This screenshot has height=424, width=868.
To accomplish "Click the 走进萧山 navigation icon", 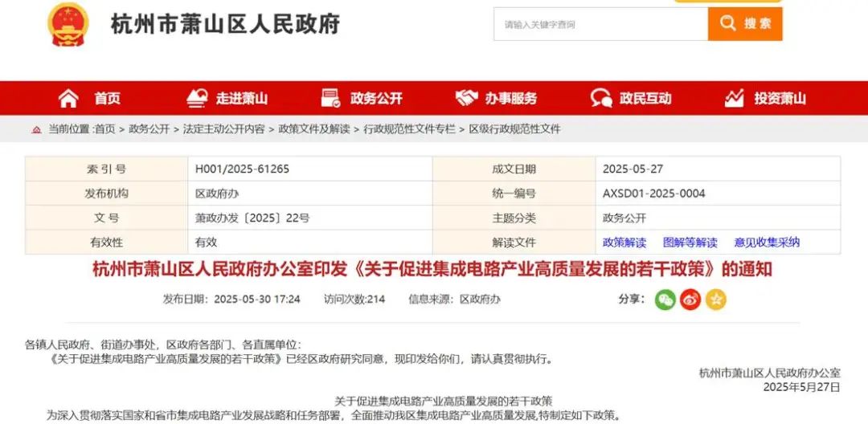I will point(197,98).
